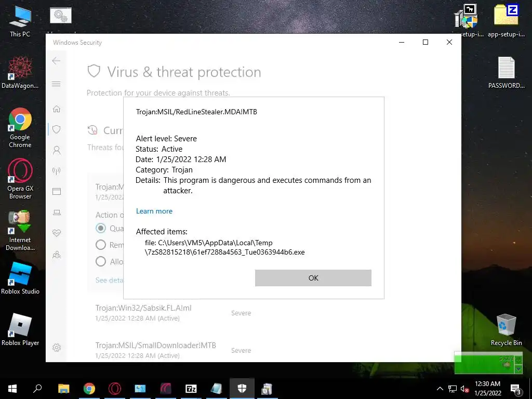
Task: Launch the Roblox Studio desktop shortcut
Action: (20, 278)
